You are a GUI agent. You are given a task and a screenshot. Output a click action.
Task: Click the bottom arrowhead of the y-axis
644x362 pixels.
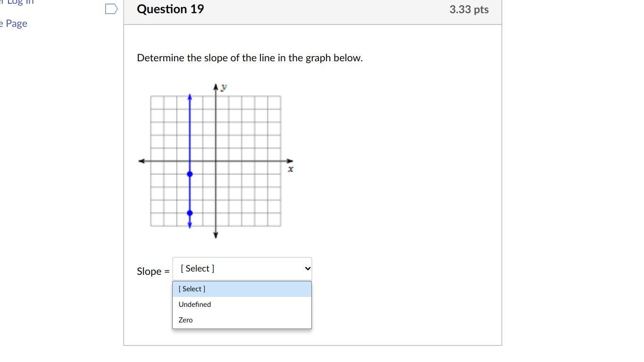[x=216, y=235]
